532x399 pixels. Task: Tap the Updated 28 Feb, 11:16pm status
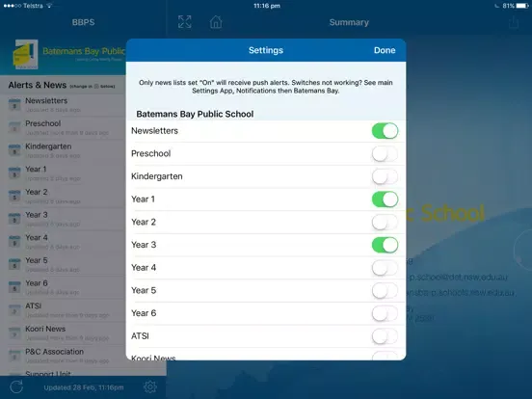pos(84,387)
